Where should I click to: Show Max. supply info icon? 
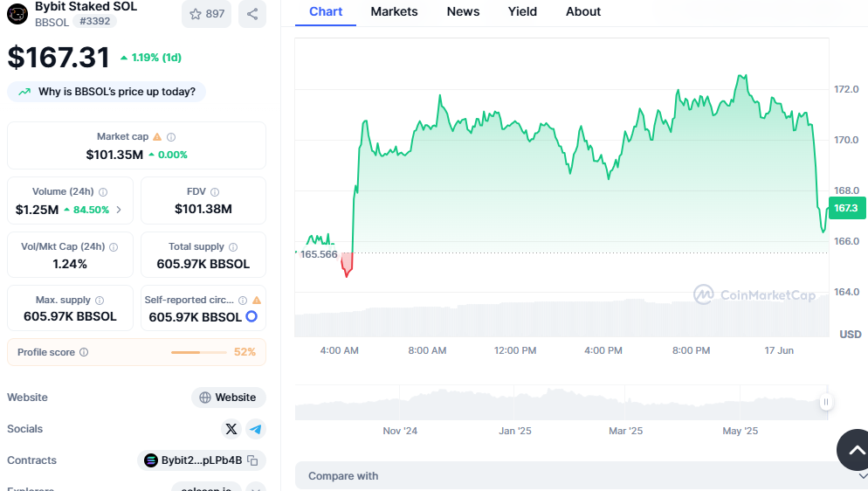pos(100,300)
